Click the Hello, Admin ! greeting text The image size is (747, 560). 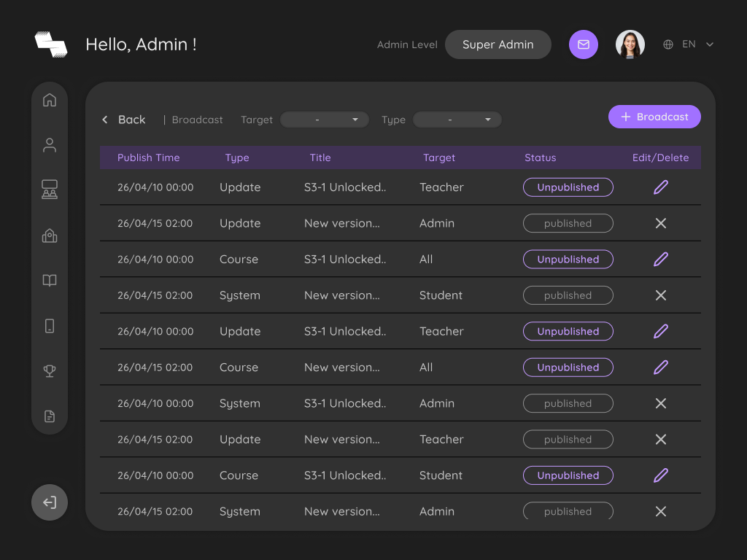point(141,44)
